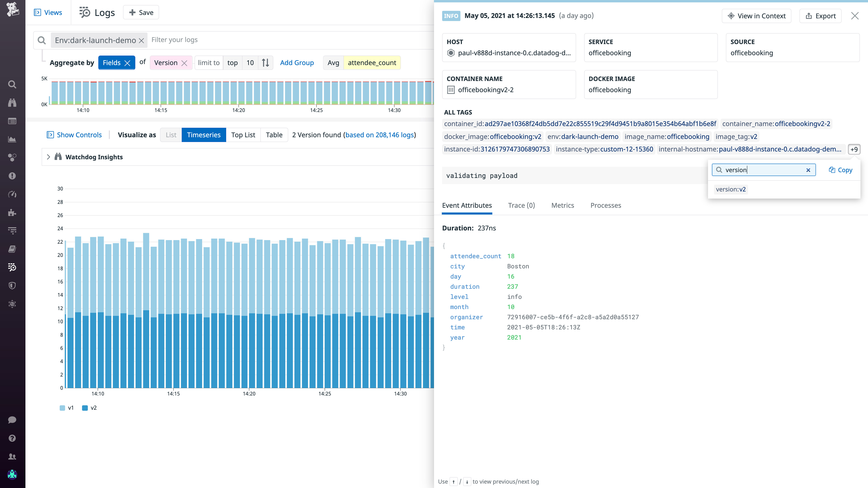Open the Processes tab
Screen dimensions: 868x488
pyautogui.click(x=606, y=205)
